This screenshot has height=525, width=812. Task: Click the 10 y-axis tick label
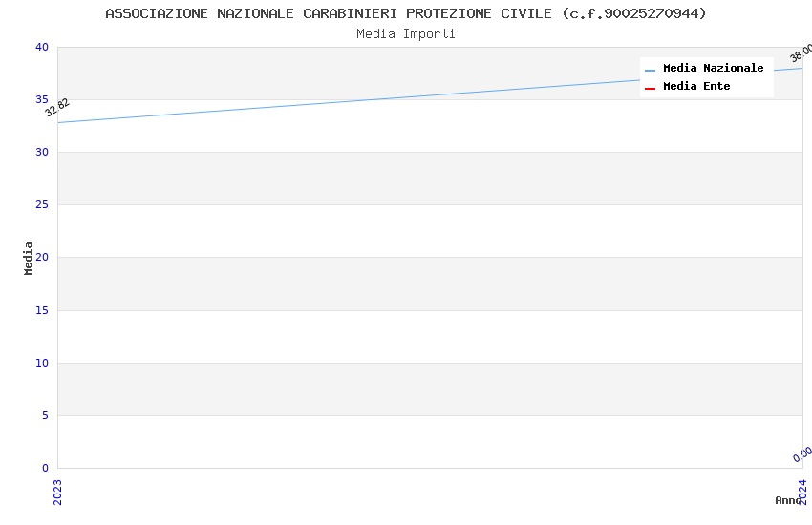[41, 363]
